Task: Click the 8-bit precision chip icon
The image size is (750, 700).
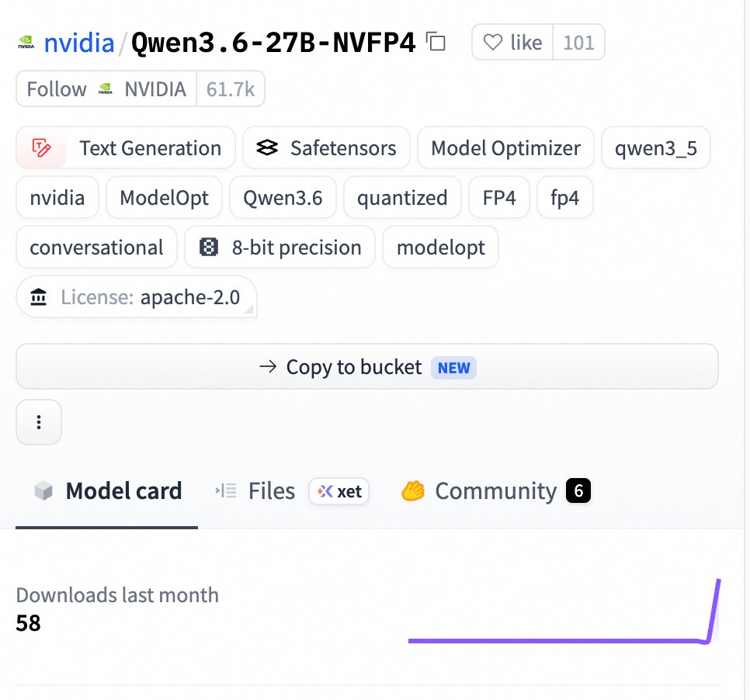Action: click(x=209, y=248)
